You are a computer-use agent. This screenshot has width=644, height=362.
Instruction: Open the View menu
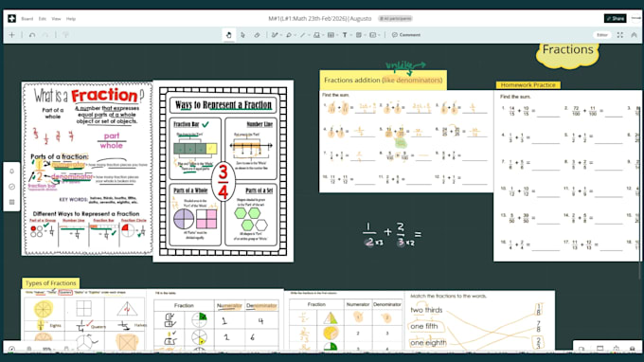[x=56, y=19]
